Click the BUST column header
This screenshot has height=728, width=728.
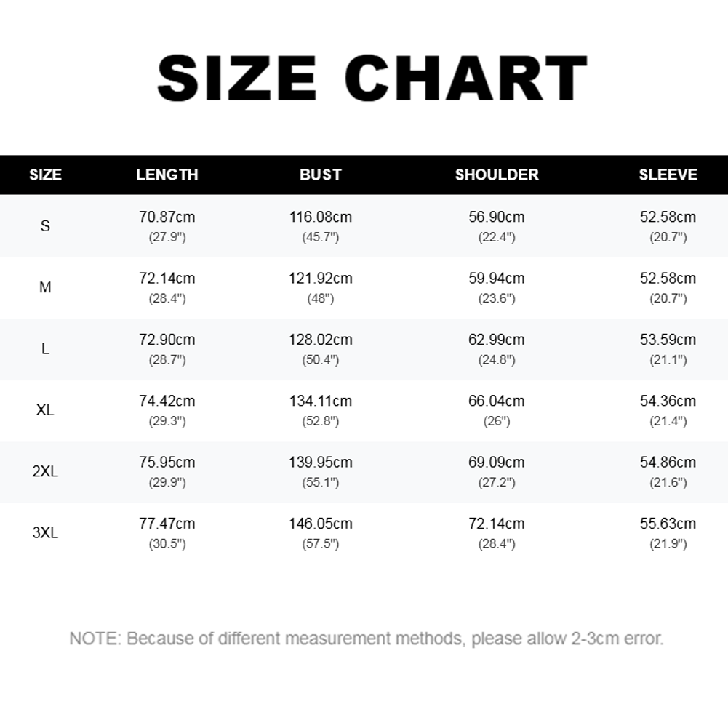tap(320, 175)
